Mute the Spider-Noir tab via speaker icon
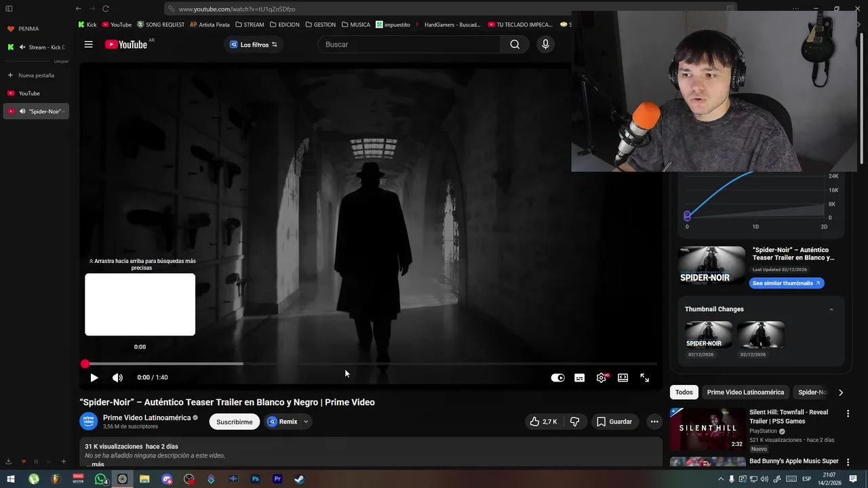 [22, 111]
